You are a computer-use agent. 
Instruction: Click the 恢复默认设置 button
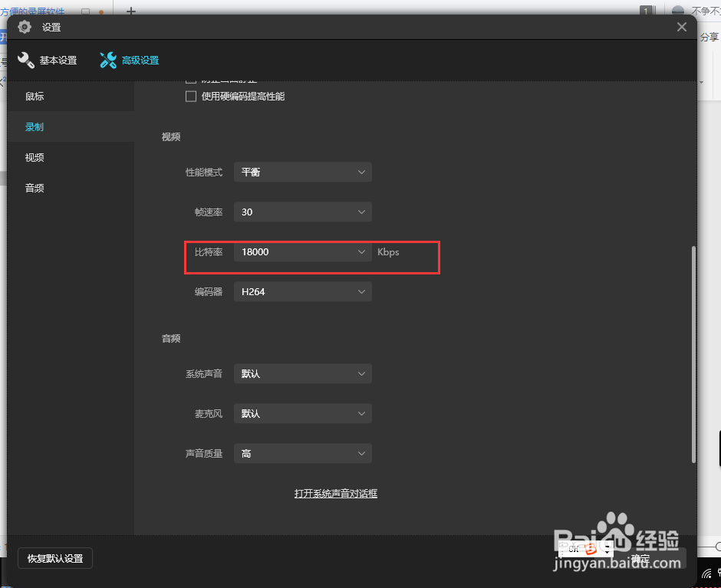54,558
